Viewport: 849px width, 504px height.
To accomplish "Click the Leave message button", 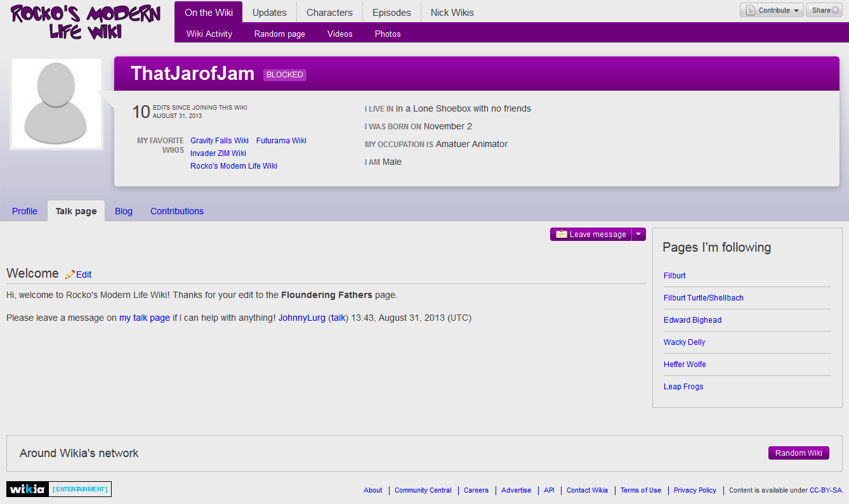I will [591, 234].
